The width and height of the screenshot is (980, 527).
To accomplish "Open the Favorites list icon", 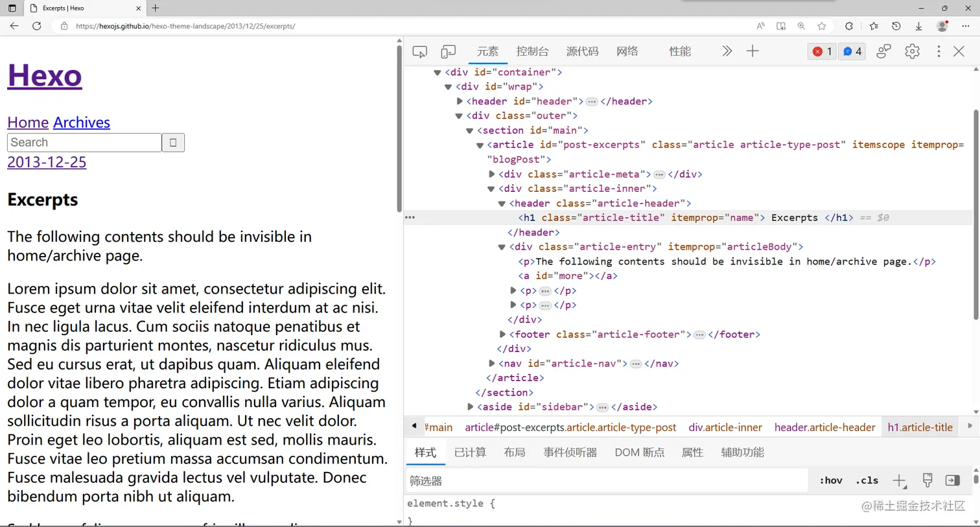I will pyautogui.click(x=874, y=26).
